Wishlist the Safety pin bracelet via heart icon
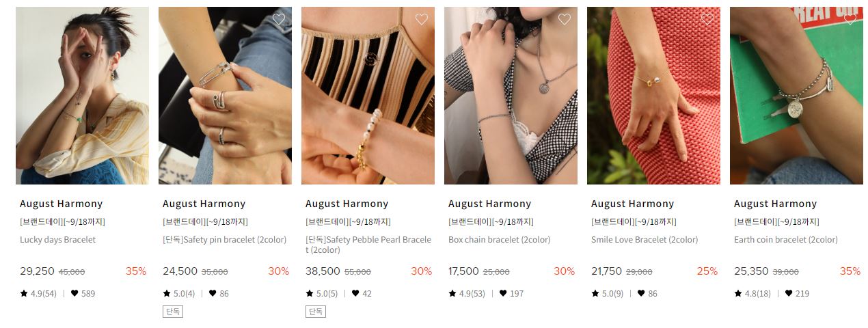 (279, 19)
